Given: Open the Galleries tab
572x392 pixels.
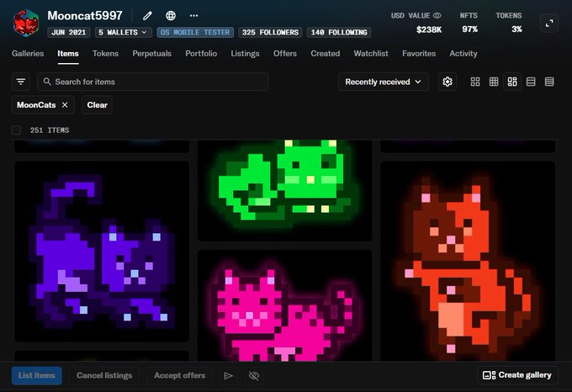Looking at the screenshot, I should (28, 54).
